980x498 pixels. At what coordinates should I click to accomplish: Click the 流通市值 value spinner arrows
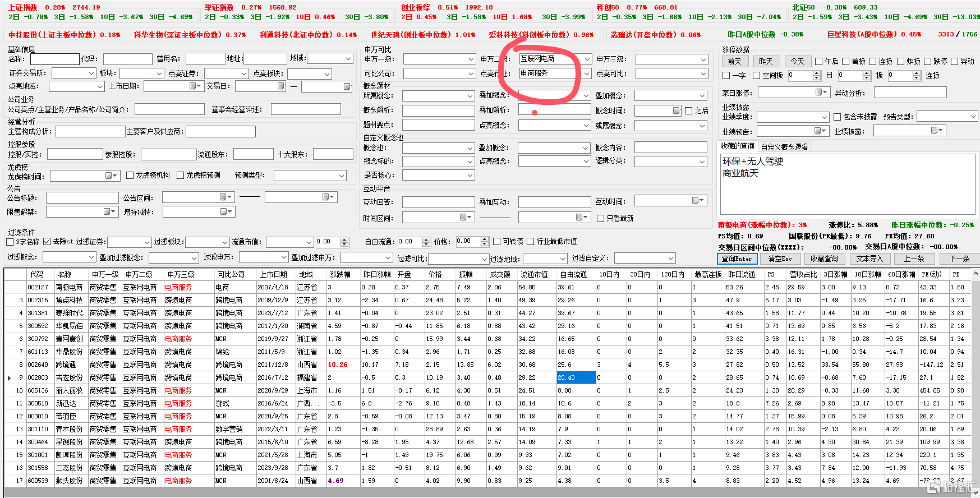(x=344, y=242)
